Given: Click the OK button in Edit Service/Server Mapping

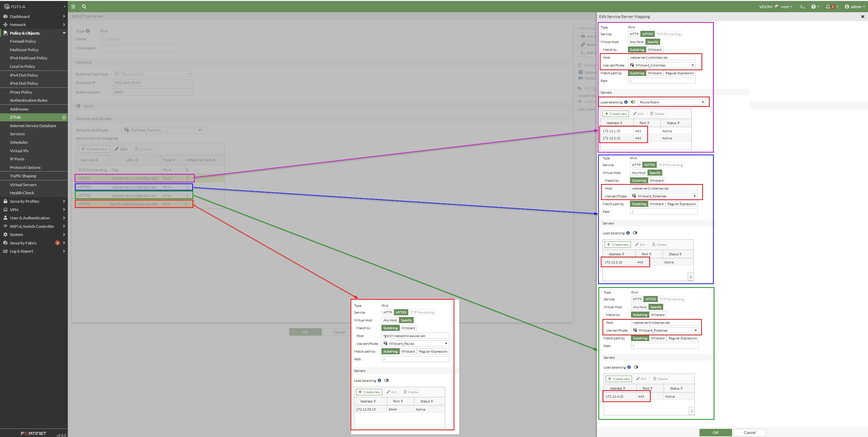Looking at the screenshot, I should pyautogui.click(x=715, y=433).
